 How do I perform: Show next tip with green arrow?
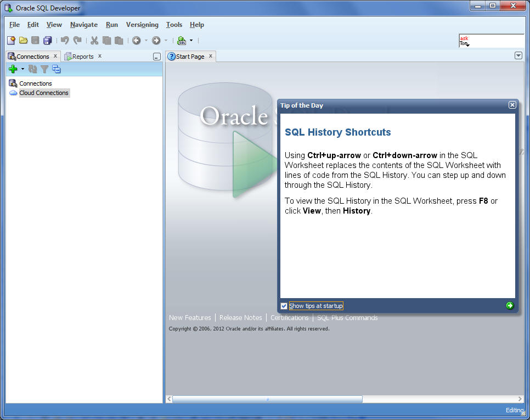[x=510, y=306]
